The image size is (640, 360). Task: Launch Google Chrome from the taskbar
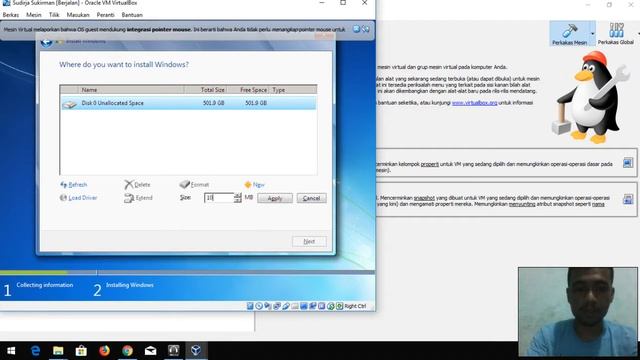pos(127,351)
